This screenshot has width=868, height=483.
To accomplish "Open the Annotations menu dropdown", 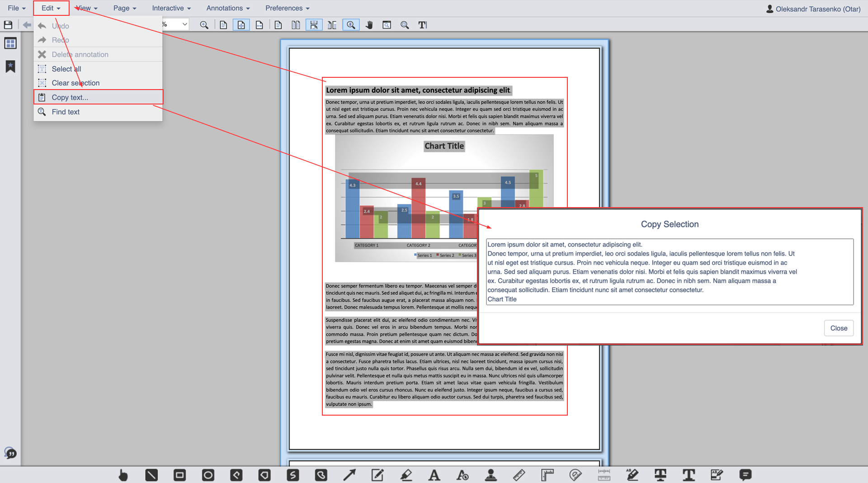I will [x=228, y=8].
